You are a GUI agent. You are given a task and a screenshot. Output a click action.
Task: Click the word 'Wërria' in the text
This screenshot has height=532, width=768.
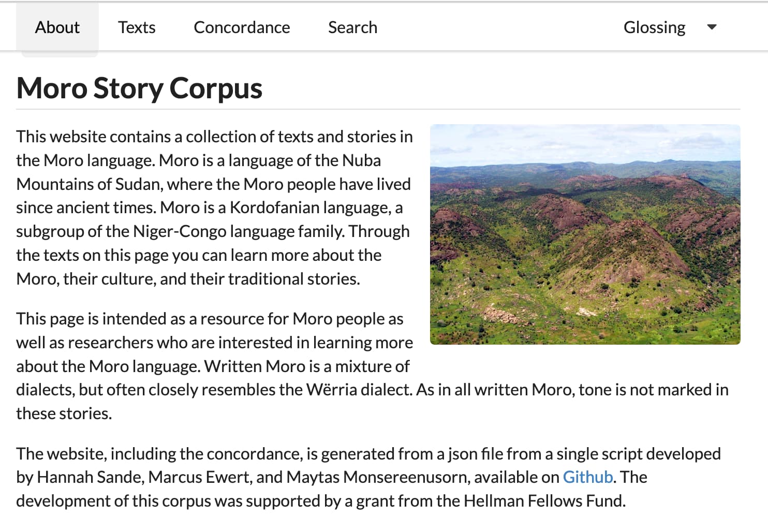click(332, 389)
